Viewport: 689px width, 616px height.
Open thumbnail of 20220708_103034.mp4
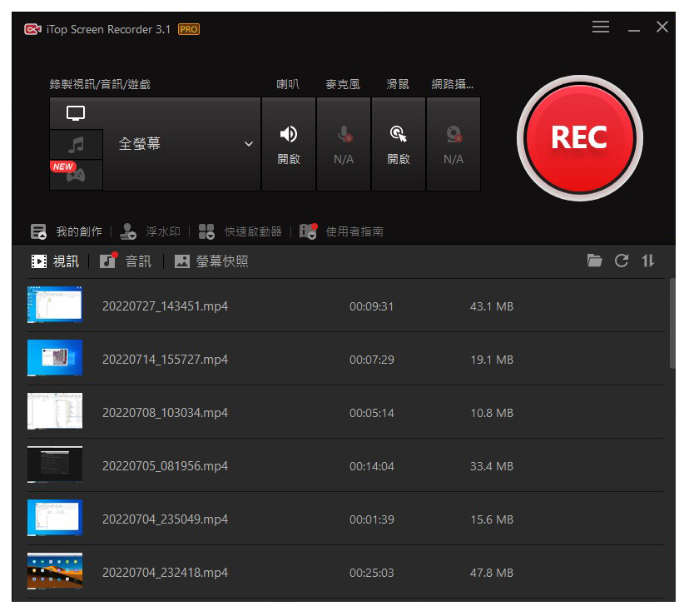click(x=55, y=411)
